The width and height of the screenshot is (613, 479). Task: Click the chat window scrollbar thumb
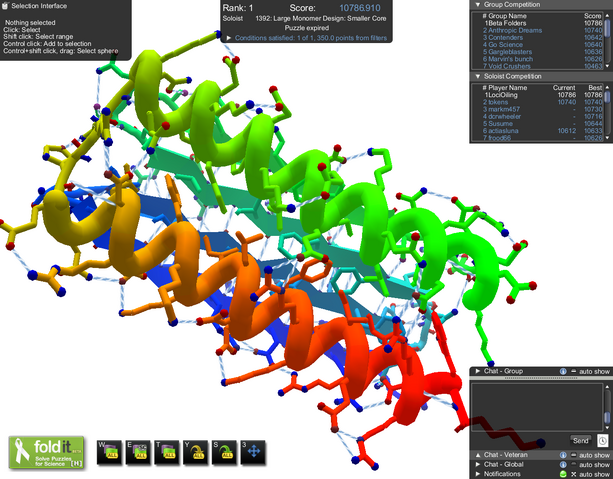click(607, 416)
